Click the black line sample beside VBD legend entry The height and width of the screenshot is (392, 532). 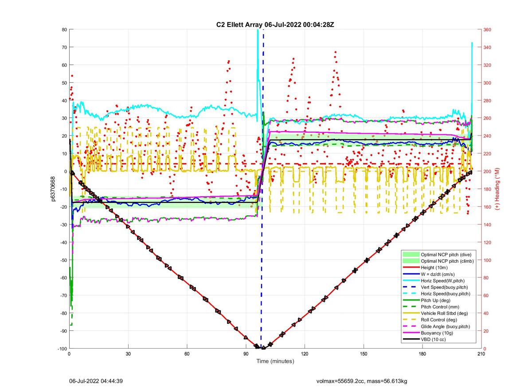coord(411,339)
